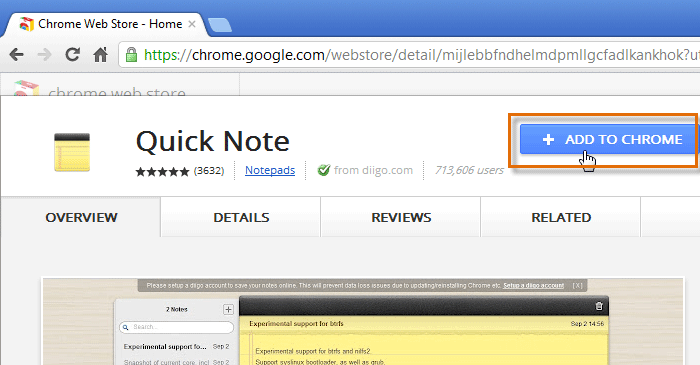Switch to the Related tab
The height and width of the screenshot is (365, 700).
[561, 217]
